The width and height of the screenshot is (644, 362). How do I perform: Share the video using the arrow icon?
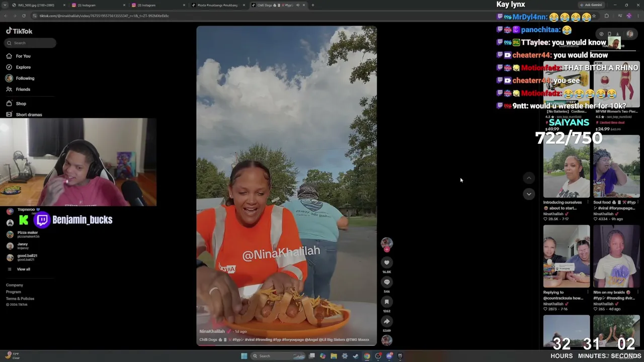386,321
